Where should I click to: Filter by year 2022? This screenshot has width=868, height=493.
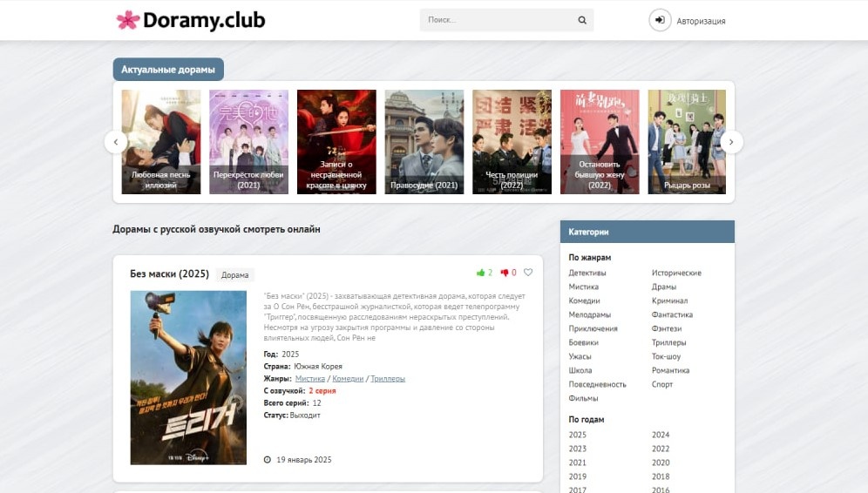pos(661,449)
